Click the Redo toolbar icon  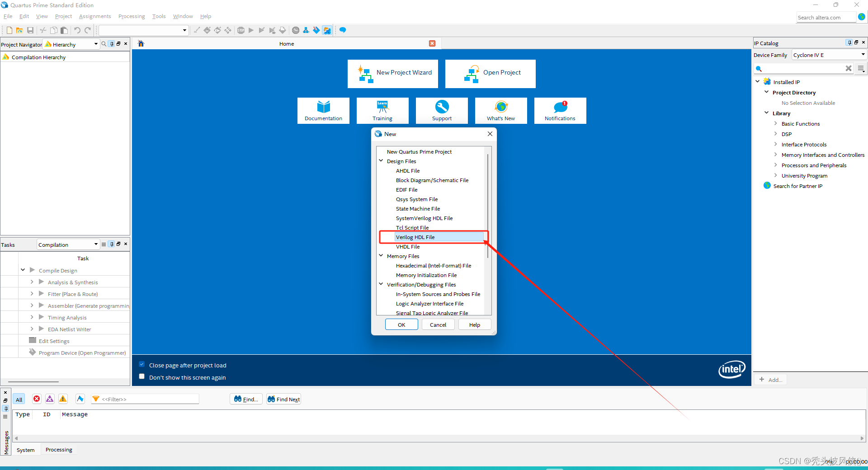88,30
